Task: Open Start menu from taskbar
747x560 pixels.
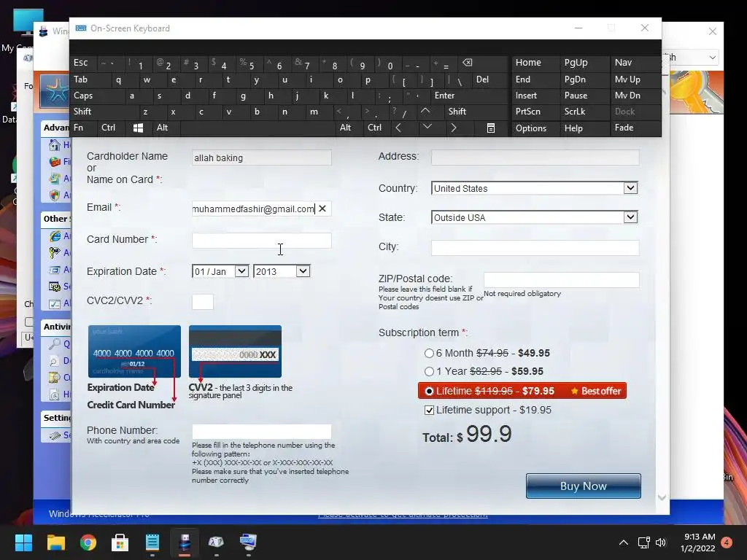Action: [x=23, y=542]
